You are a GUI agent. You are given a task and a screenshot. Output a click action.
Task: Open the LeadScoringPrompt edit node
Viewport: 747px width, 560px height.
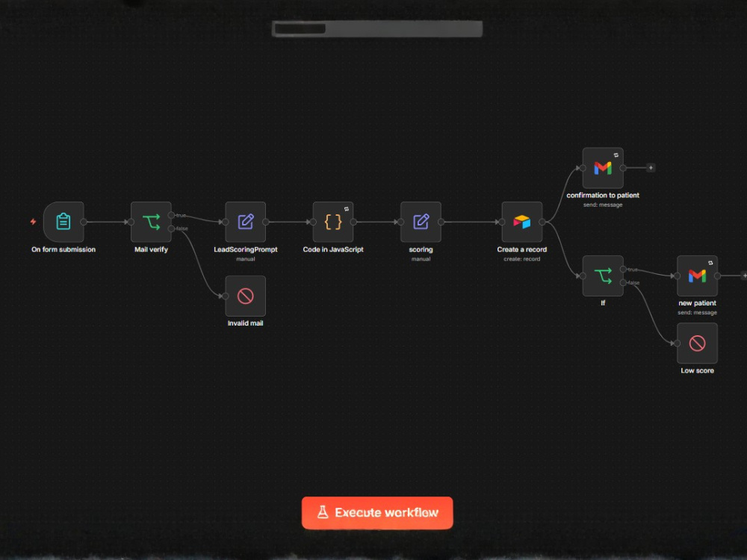[245, 222]
